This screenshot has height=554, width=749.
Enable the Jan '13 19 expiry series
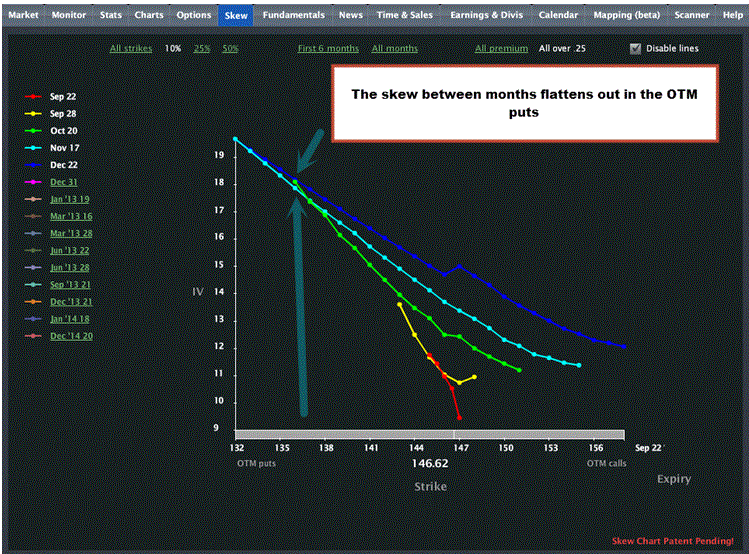pyautogui.click(x=70, y=199)
